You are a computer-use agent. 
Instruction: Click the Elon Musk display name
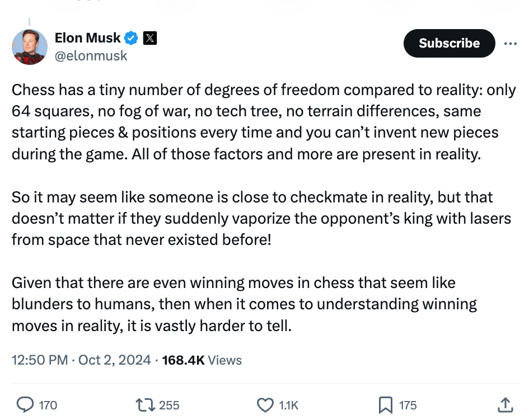pos(87,38)
